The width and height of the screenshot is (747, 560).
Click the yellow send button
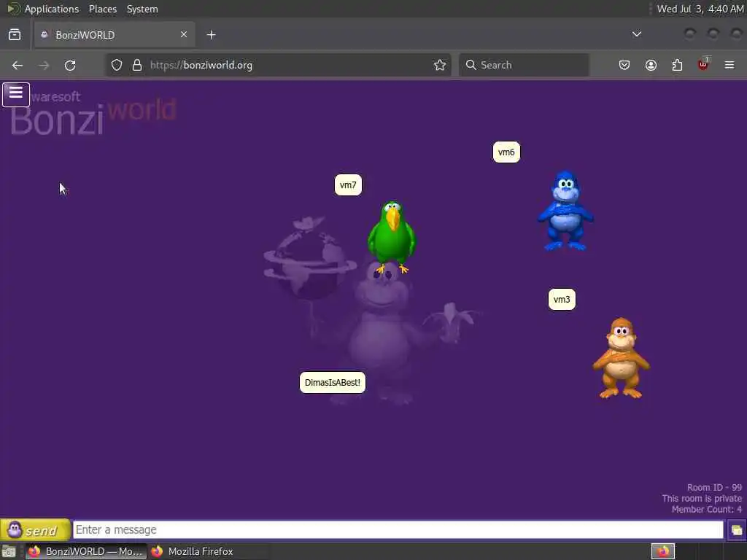36,530
